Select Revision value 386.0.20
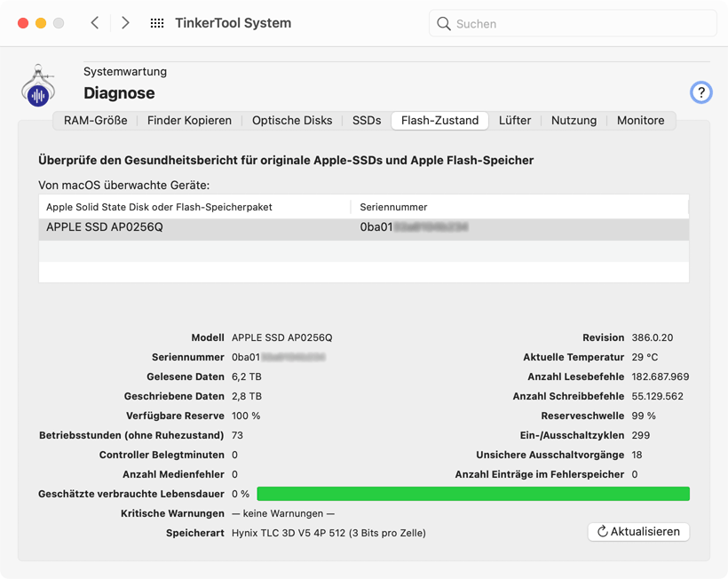The height and width of the screenshot is (579, 728). click(653, 337)
